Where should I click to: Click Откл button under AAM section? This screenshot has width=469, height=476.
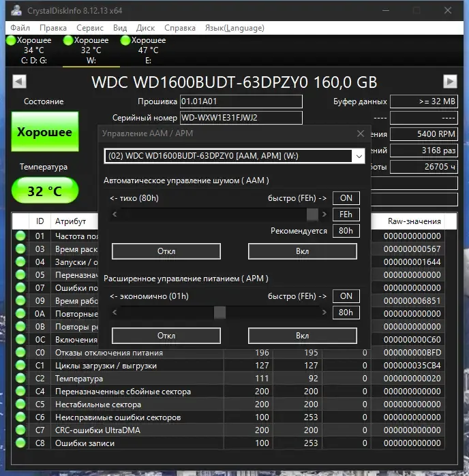click(166, 251)
